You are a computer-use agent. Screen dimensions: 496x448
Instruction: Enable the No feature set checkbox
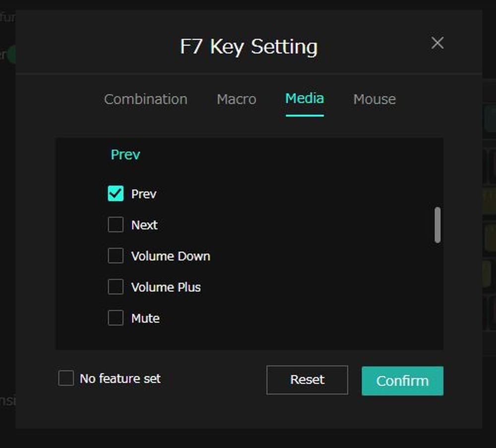pyautogui.click(x=66, y=379)
